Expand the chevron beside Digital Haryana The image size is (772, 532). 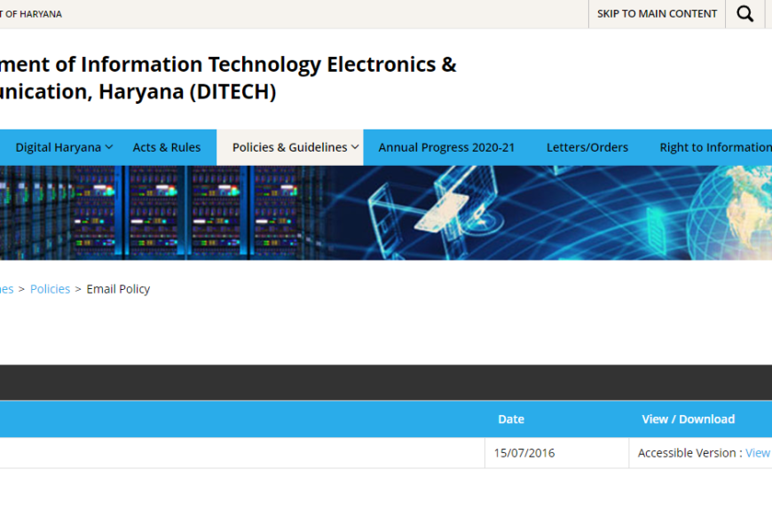tap(109, 147)
